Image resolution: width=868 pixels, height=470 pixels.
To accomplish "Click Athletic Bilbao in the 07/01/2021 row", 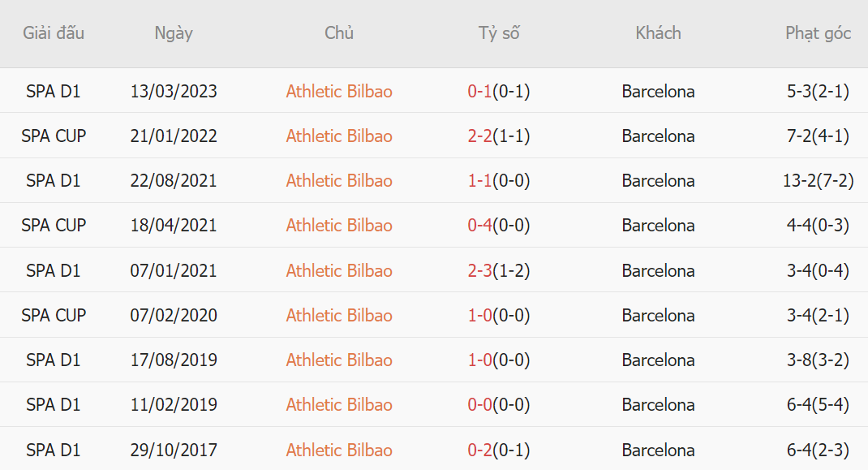I will pyautogui.click(x=339, y=271).
